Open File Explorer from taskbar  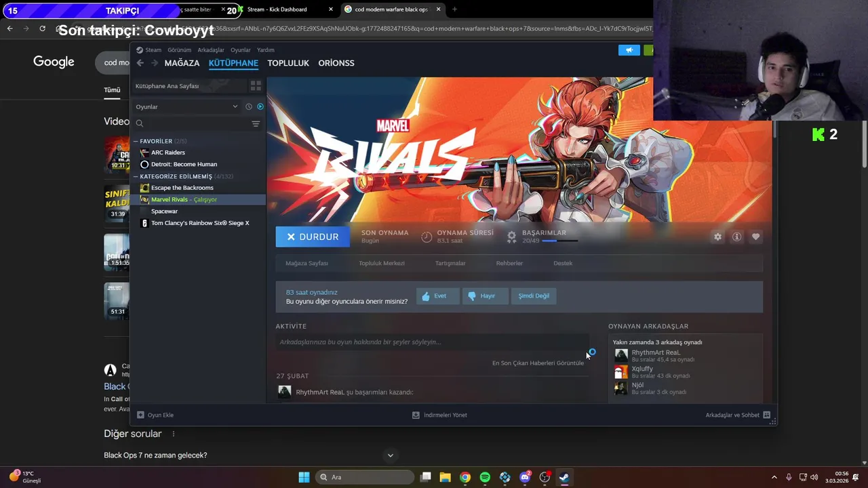pyautogui.click(x=445, y=477)
